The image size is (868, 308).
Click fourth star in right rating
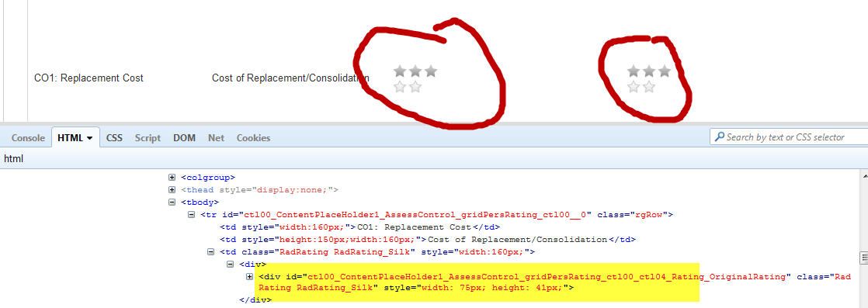pyautogui.click(x=634, y=87)
